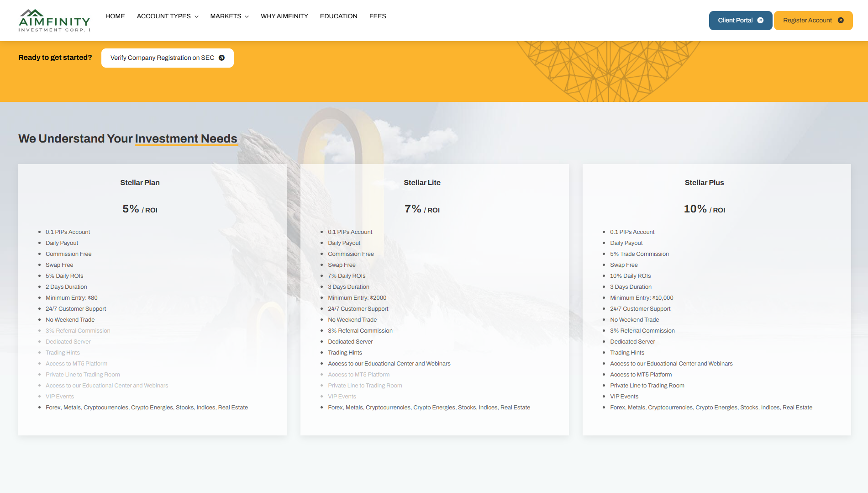Click 'VIP Events' in Stellar Plus

(x=624, y=397)
